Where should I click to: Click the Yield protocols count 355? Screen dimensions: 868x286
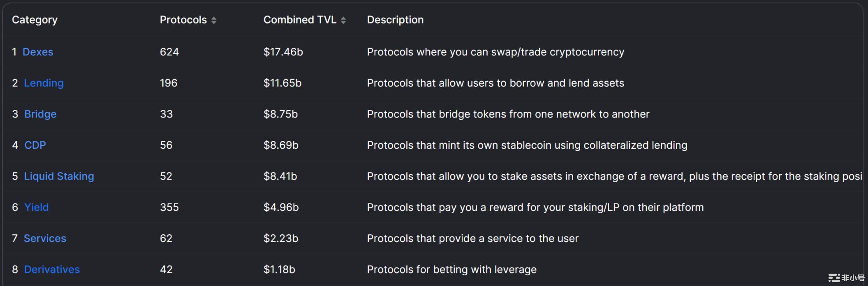pyautogui.click(x=169, y=207)
